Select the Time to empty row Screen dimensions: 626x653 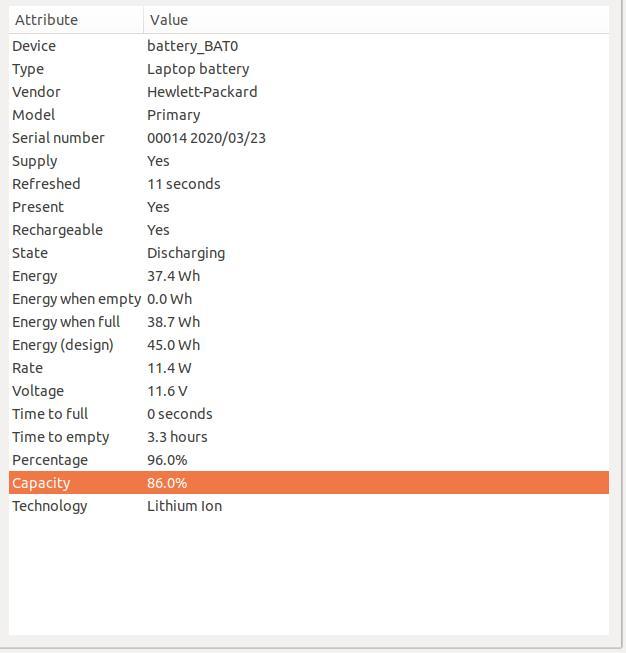coord(309,437)
